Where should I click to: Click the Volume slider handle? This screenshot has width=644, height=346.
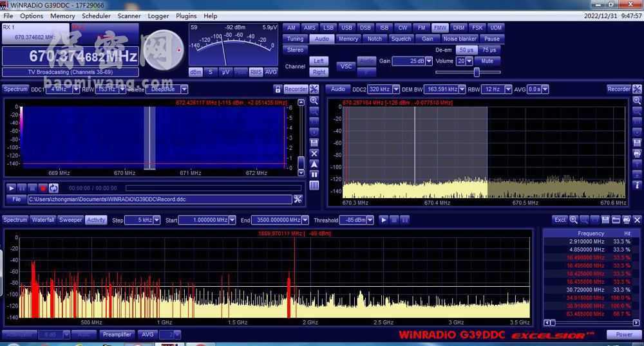[x=477, y=72]
